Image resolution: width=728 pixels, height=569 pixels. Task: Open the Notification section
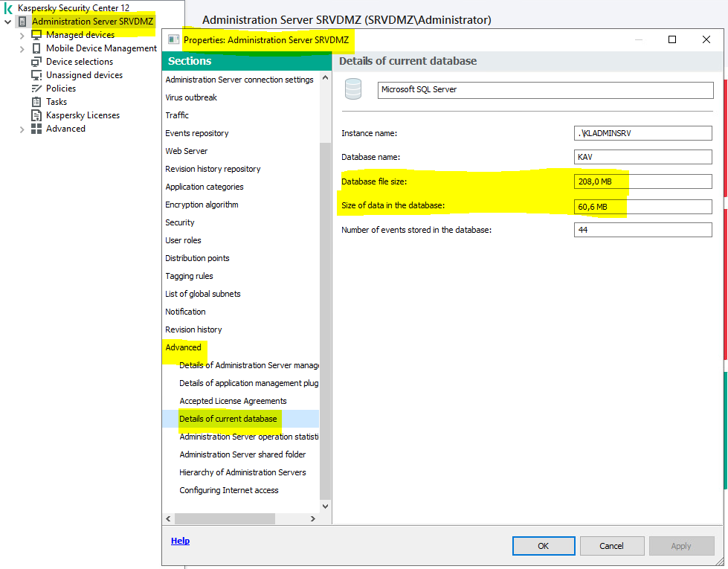click(x=185, y=312)
